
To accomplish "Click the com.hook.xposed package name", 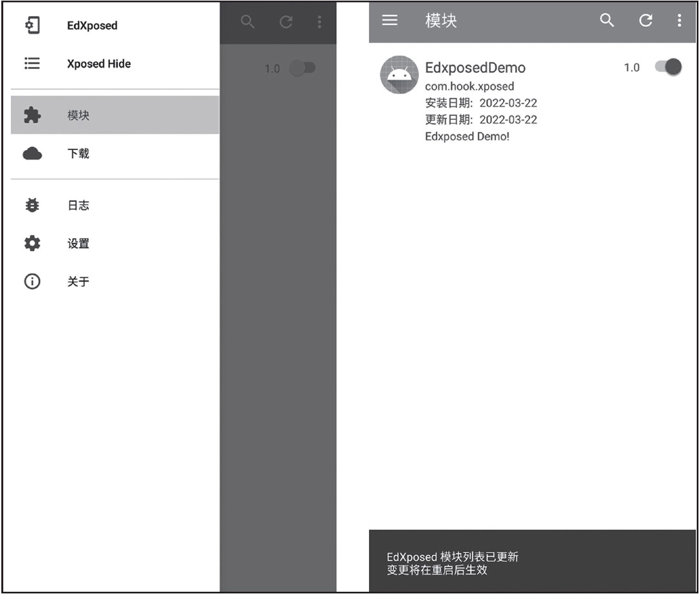I will 469,86.
